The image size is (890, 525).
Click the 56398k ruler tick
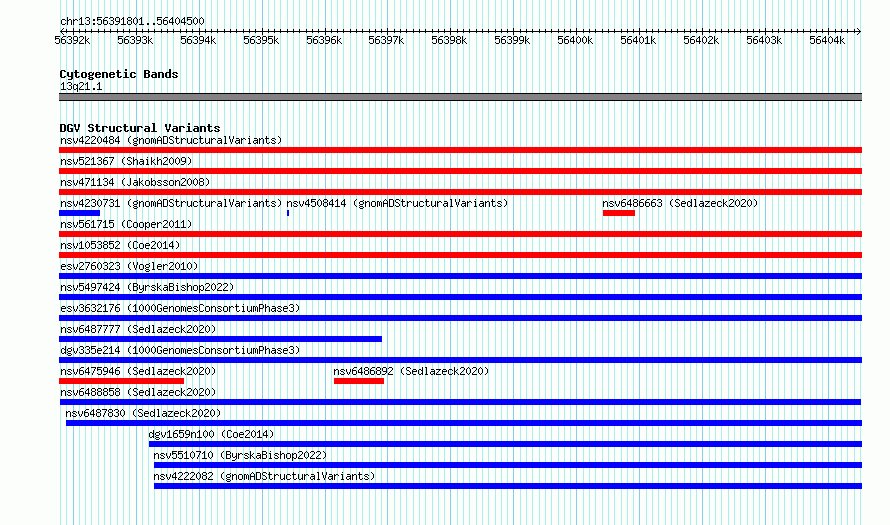click(450, 40)
